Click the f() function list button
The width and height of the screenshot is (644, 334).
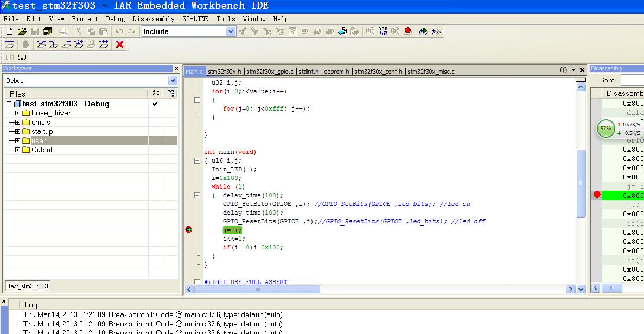point(563,70)
